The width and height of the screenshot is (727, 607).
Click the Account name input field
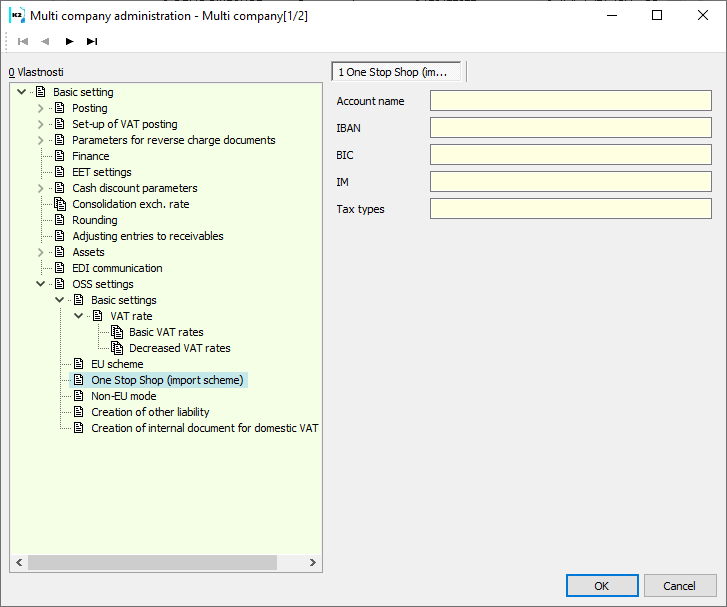pyautogui.click(x=570, y=100)
